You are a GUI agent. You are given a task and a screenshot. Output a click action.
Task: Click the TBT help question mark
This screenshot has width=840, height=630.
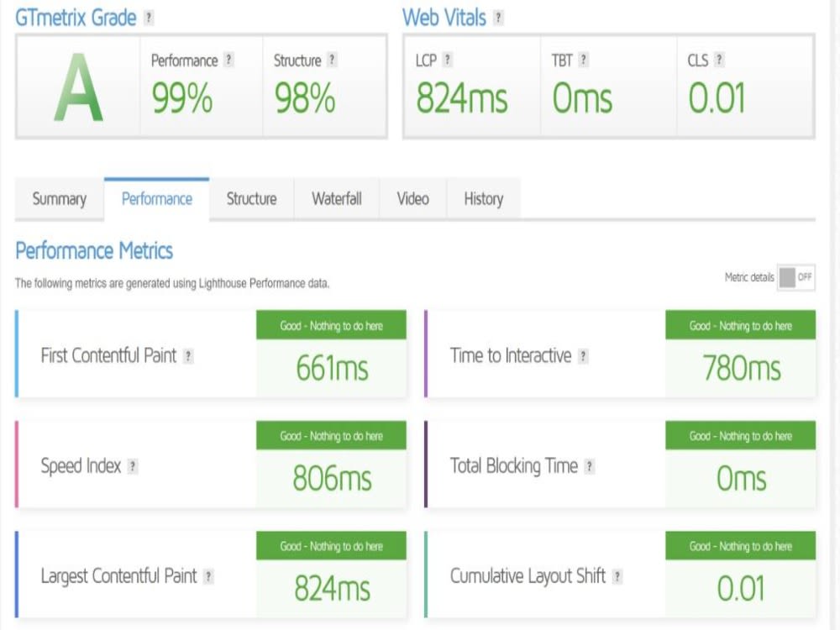pos(584,60)
